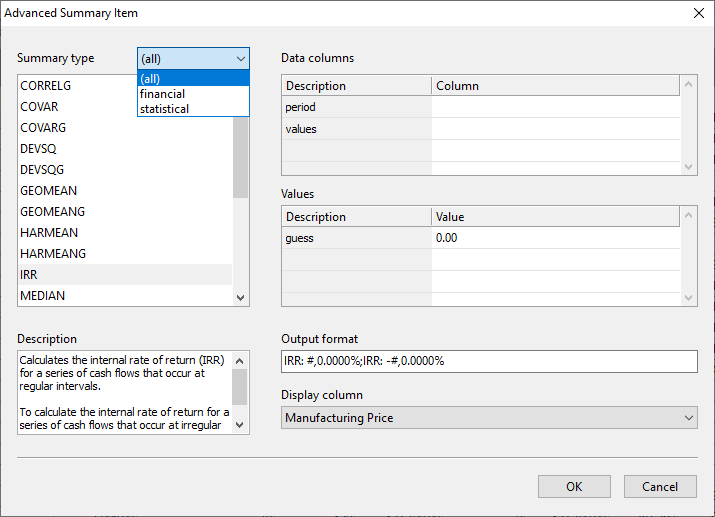This screenshot has width=715, height=517.
Task: Close the Advanced Summary Item dialog
Action: [x=698, y=13]
